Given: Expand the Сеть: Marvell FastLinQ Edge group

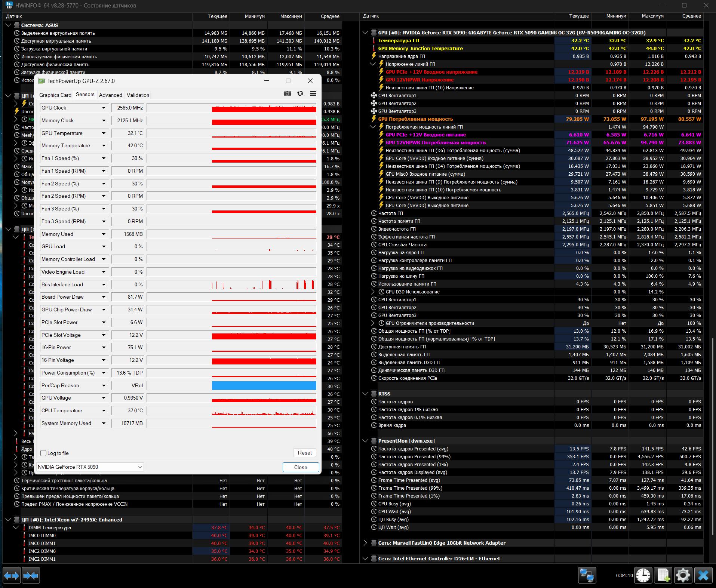Looking at the screenshot, I should point(365,543).
